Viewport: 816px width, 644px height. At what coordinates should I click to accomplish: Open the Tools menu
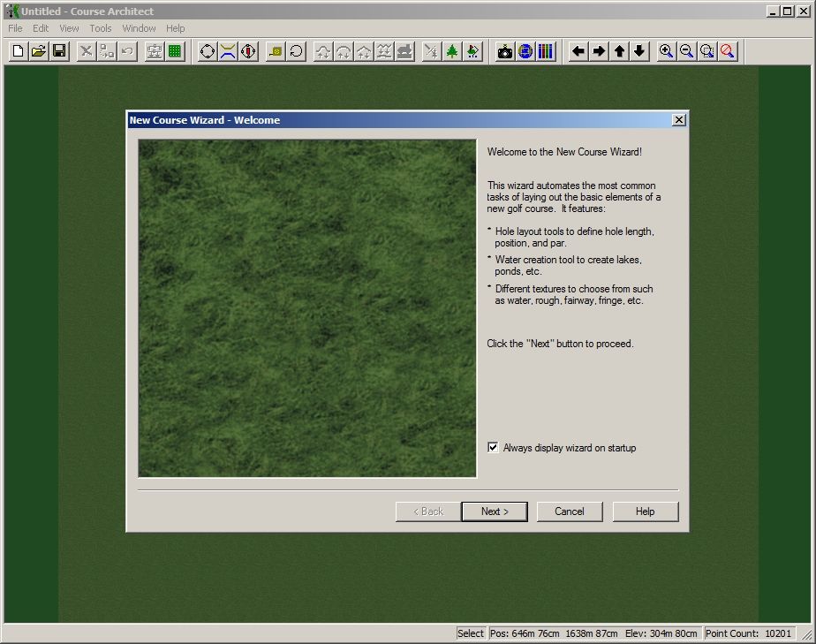point(101,28)
